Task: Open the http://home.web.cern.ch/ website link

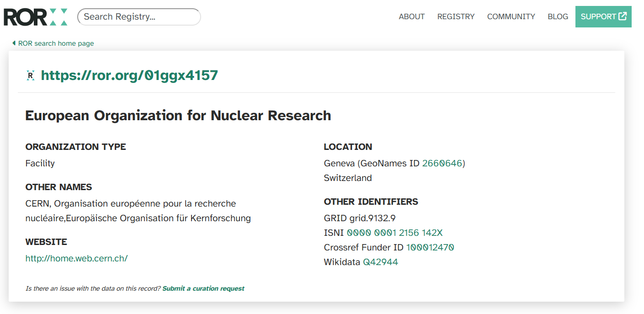Action: coord(76,258)
